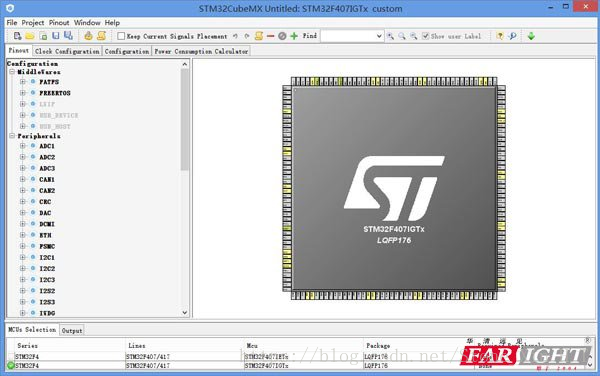
Task: Click the blue status dot beside FATFS
Action: coord(33,81)
